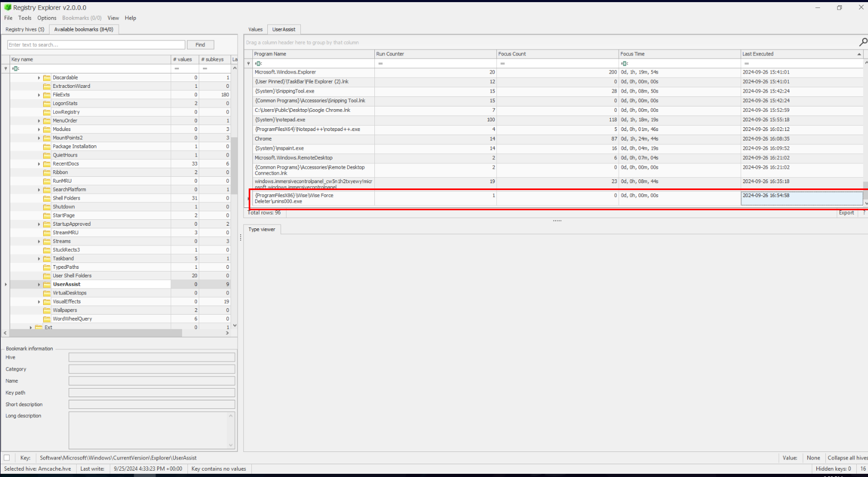The height and width of the screenshot is (477, 868).
Task: Click the key tree horizontal scrollbar
Action: point(96,333)
